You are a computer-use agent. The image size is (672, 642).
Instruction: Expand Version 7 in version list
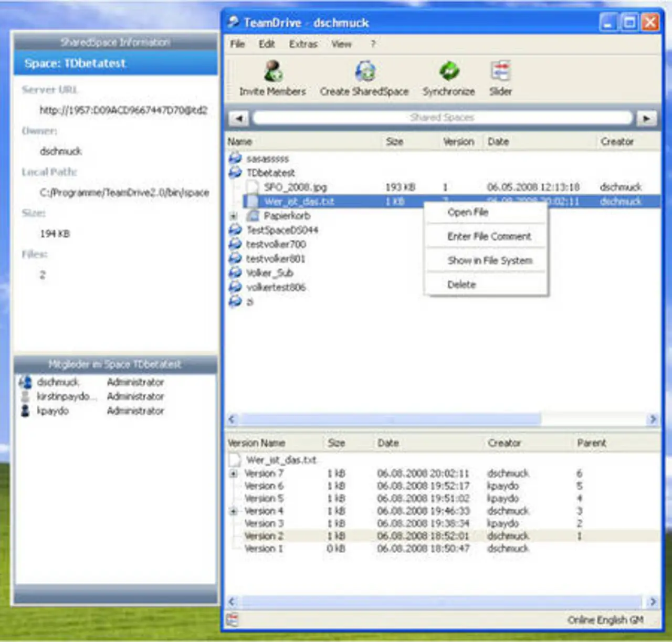pyautogui.click(x=234, y=473)
